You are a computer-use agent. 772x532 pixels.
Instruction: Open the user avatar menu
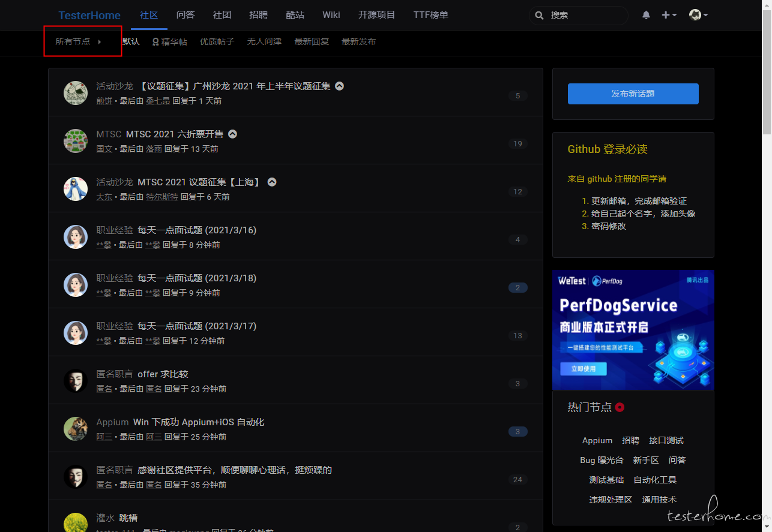tap(698, 15)
